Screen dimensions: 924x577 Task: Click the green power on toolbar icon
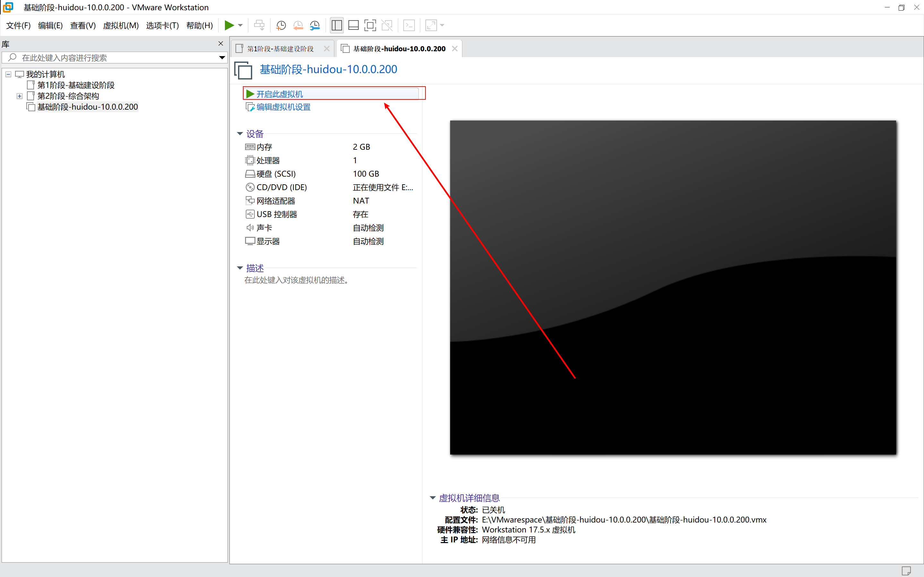229,26
